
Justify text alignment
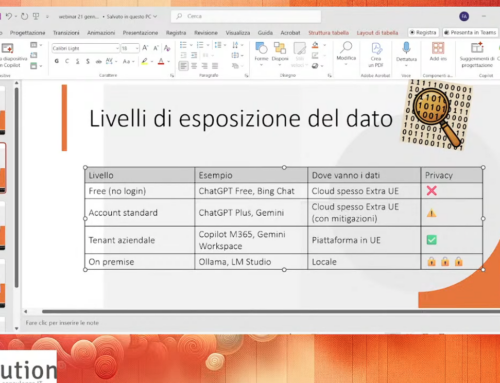215,66
